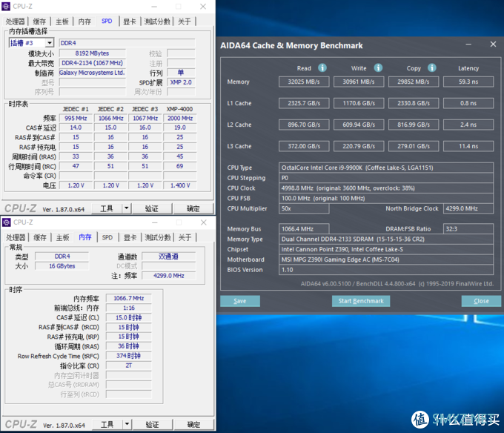Viewport: 504px width, 433px height.
Task: Click the Motherboard MSI MPG Z390I field
Action: 386,260
